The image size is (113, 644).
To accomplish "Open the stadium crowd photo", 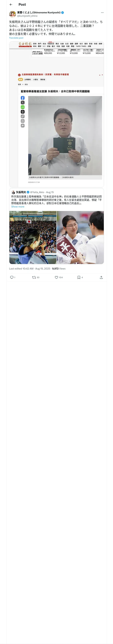I will tap(33, 238).
